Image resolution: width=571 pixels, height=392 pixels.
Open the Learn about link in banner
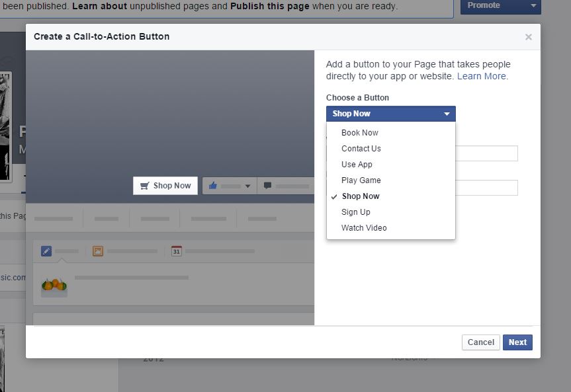99,6
